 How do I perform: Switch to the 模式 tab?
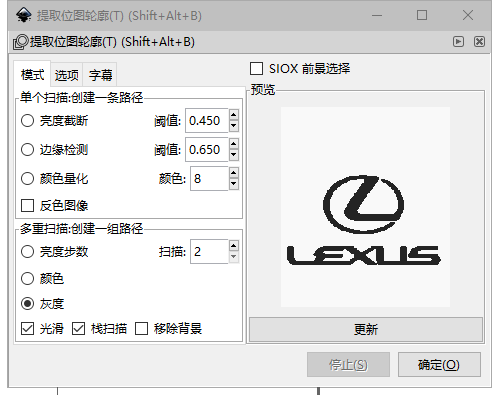tap(32, 74)
